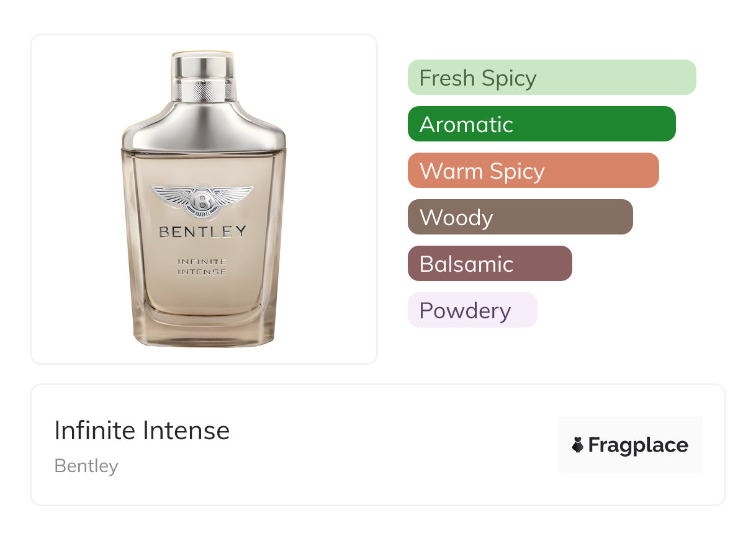Click the Bentley winged B emblem

[202, 200]
